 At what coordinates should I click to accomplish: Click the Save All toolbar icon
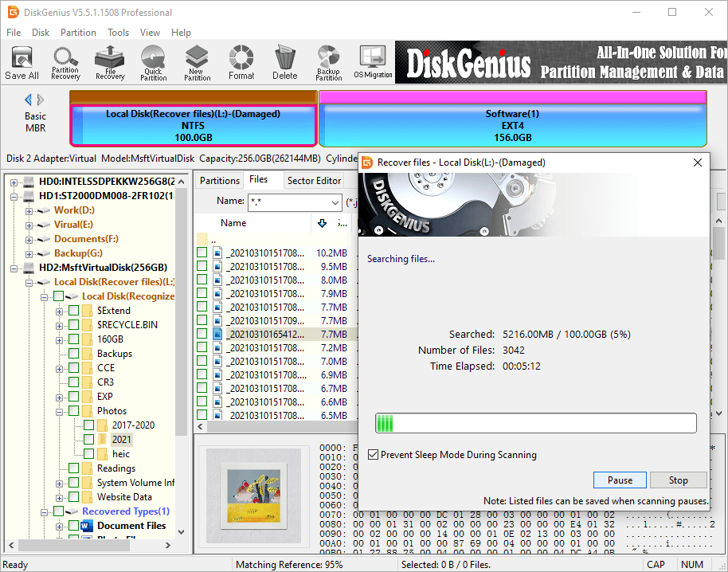[22, 63]
